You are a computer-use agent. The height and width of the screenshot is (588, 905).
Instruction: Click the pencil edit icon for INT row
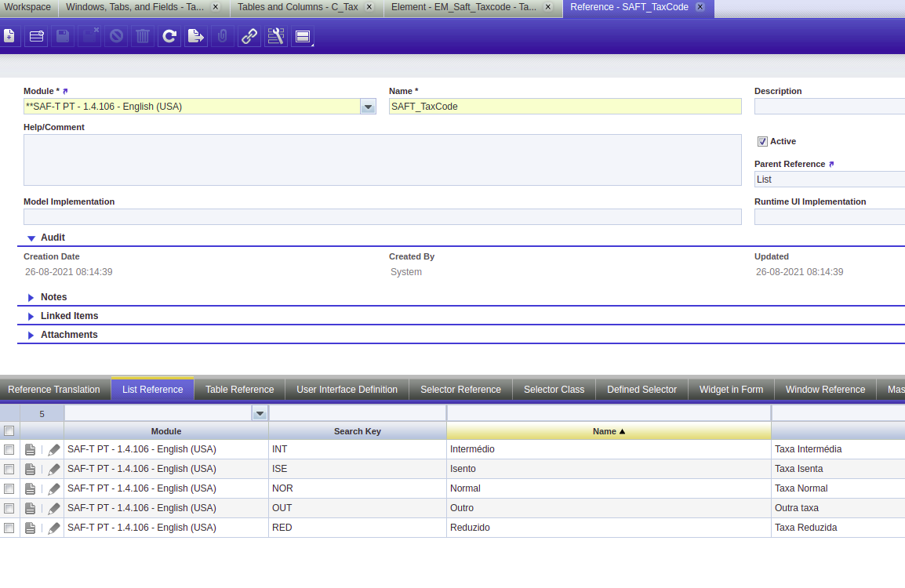point(53,449)
